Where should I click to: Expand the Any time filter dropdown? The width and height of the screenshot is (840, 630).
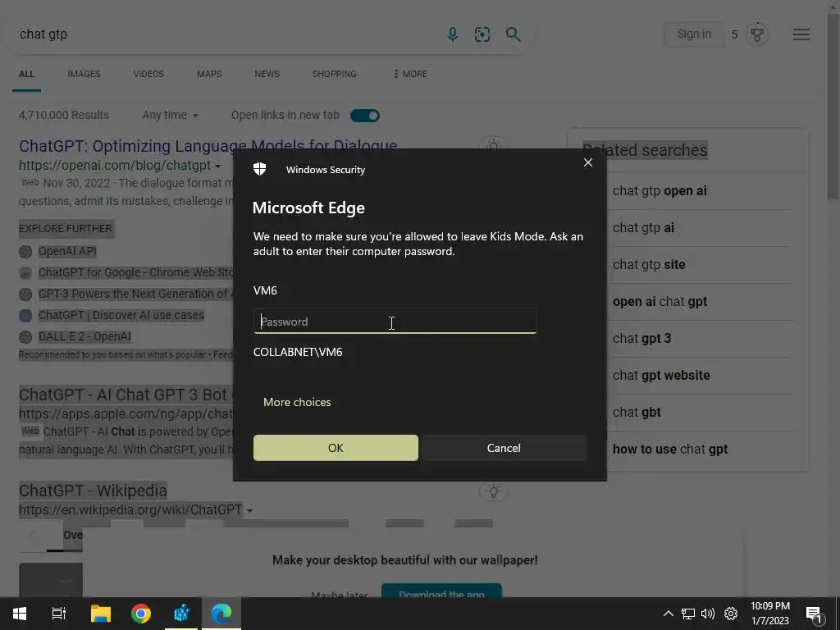pos(171,115)
